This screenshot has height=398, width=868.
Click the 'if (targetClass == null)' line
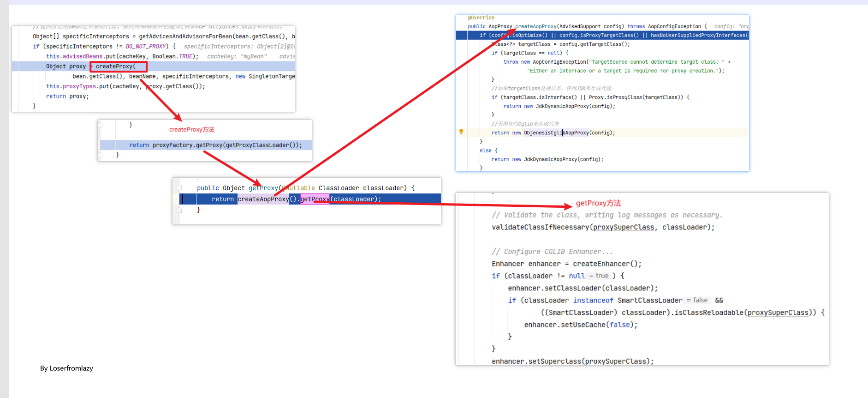530,53
